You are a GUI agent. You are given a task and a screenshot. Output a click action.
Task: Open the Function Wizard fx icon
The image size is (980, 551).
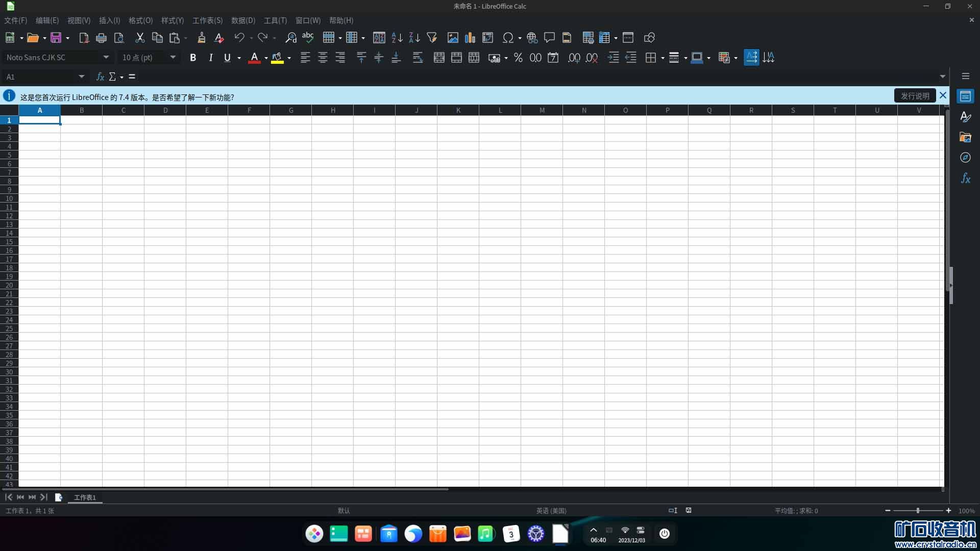pos(100,77)
